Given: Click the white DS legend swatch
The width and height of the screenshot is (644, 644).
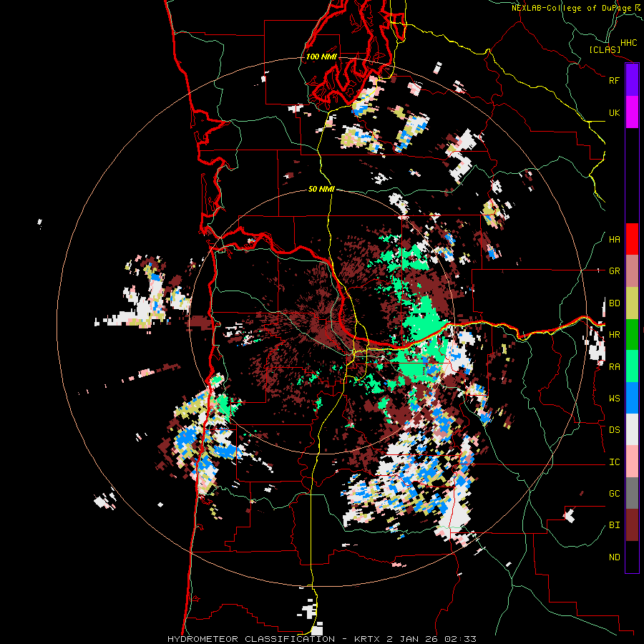Looking at the screenshot, I should [632, 429].
